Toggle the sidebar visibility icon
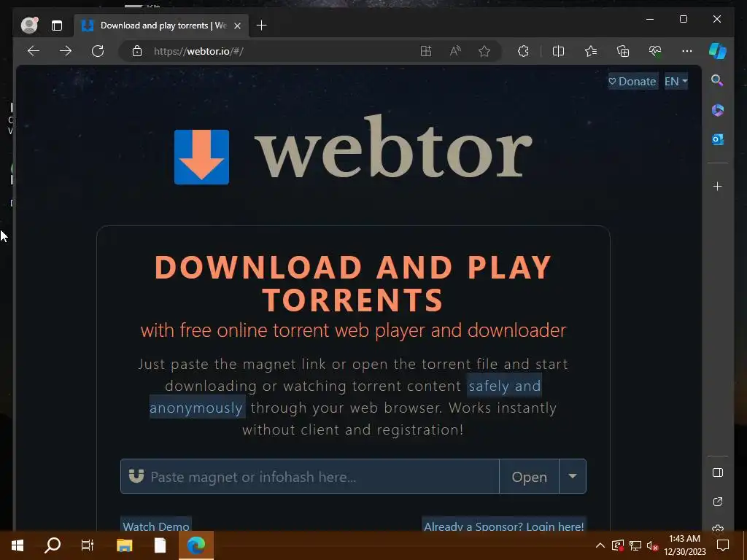This screenshot has height=560, width=747. [718, 472]
